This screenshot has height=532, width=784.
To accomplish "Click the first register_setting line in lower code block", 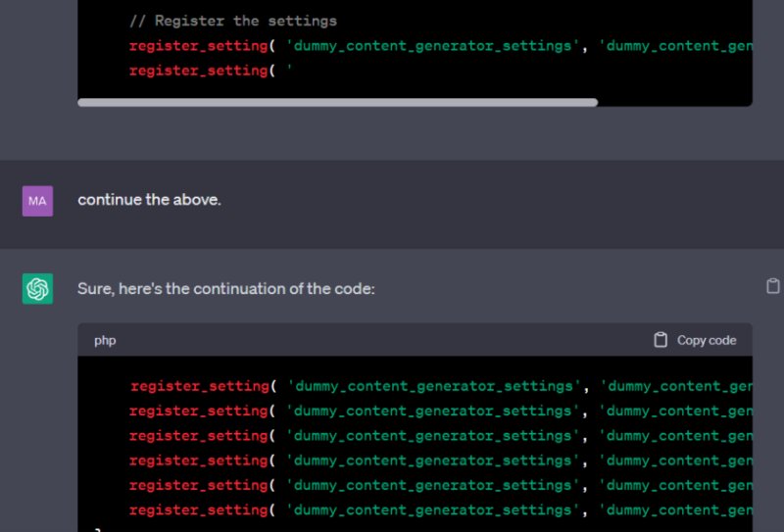I will point(441,386).
